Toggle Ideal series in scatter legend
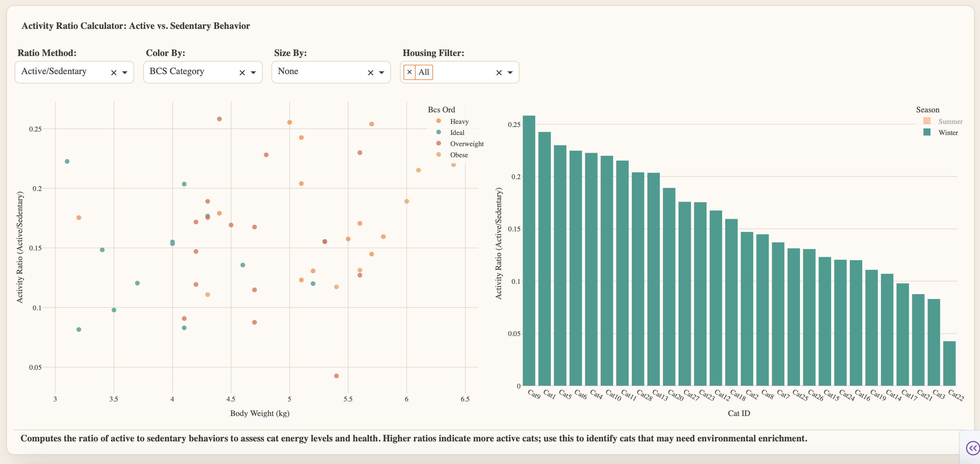The image size is (980, 464). point(457,133)
